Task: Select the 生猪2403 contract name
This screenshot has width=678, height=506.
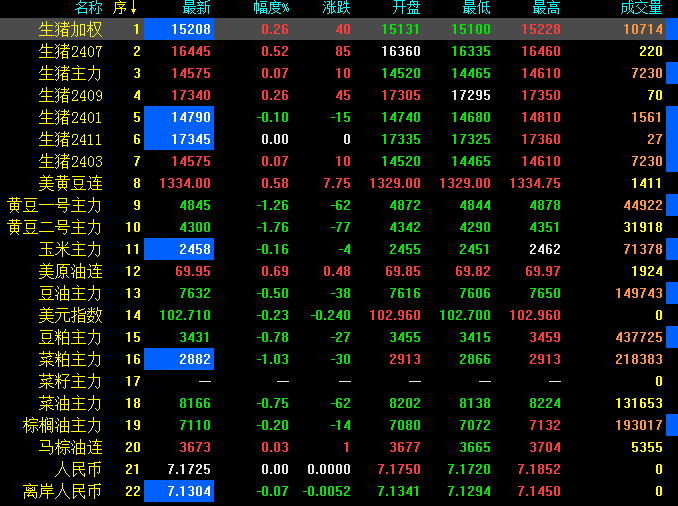Action: tap(70, 162)
